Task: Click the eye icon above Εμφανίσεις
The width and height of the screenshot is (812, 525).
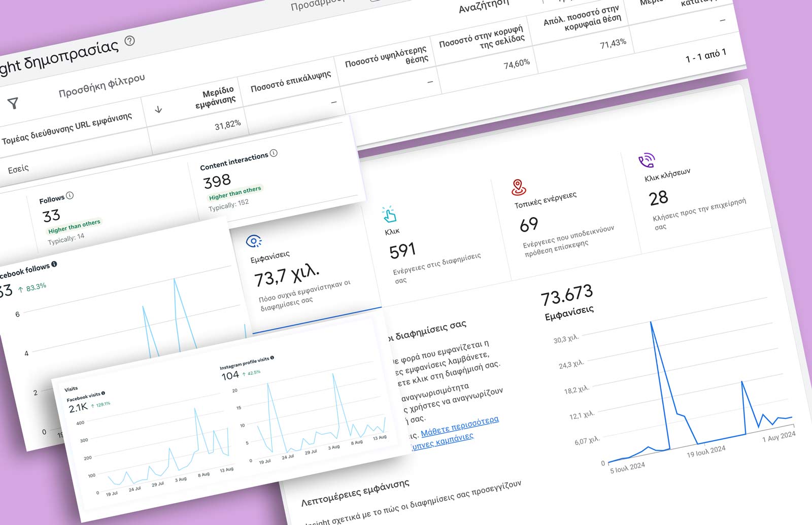Action: tap(253, 241)
